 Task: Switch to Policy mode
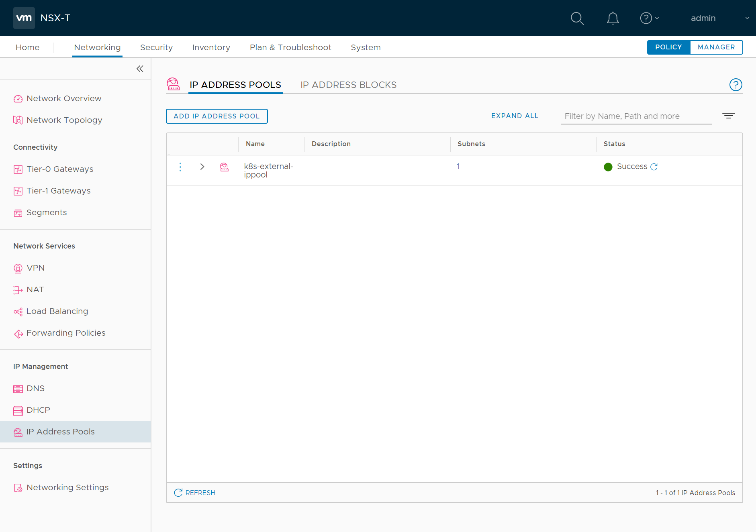click(x=668, y=47)
